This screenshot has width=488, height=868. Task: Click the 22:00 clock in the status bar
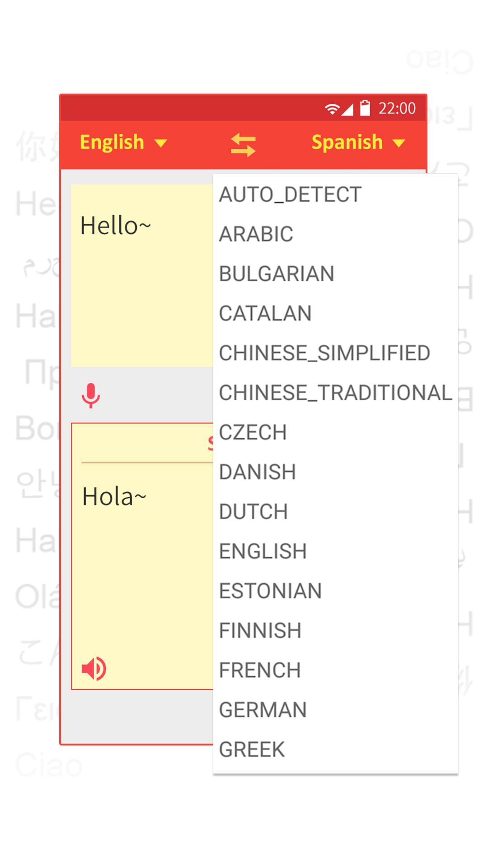click(x=397, y=108)
